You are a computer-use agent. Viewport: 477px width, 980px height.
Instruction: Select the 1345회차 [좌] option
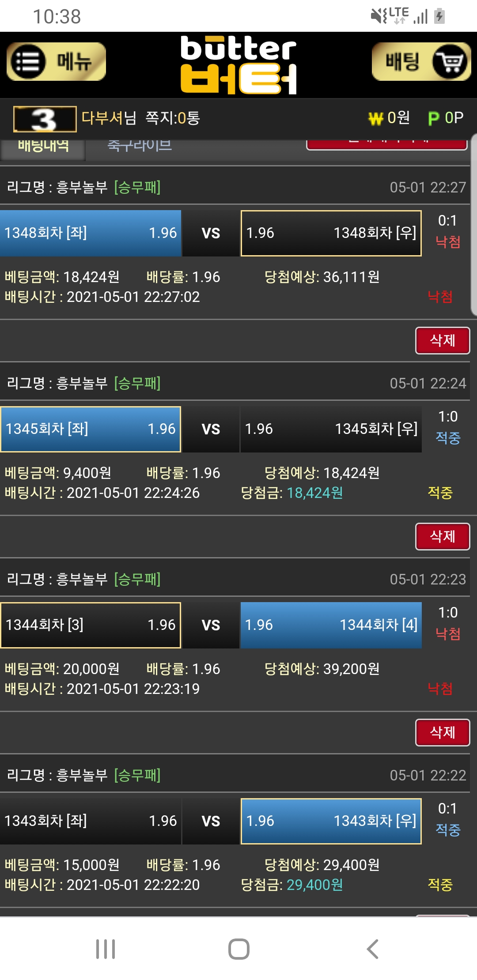[91, 429]
